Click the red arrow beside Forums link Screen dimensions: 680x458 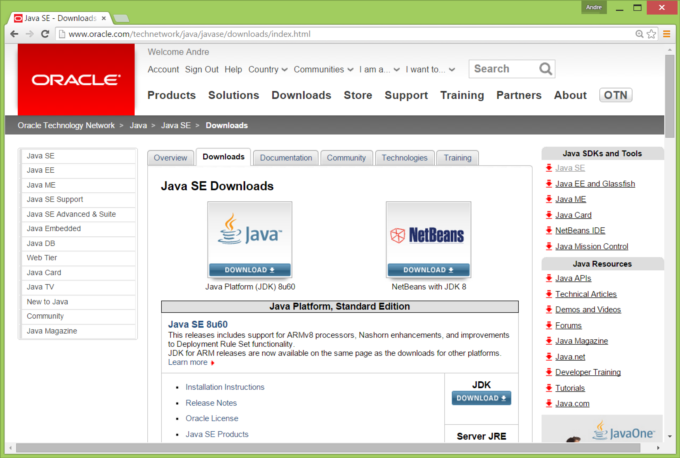point(549,325)
